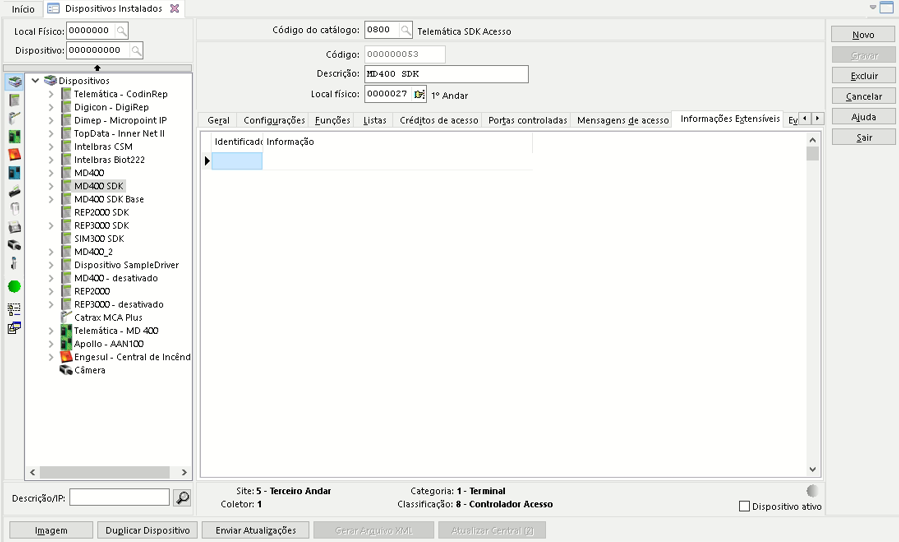Screen dimensions: 899x542
Task: Click the green circle icon in left sidebar
Action: coord(14,286)
